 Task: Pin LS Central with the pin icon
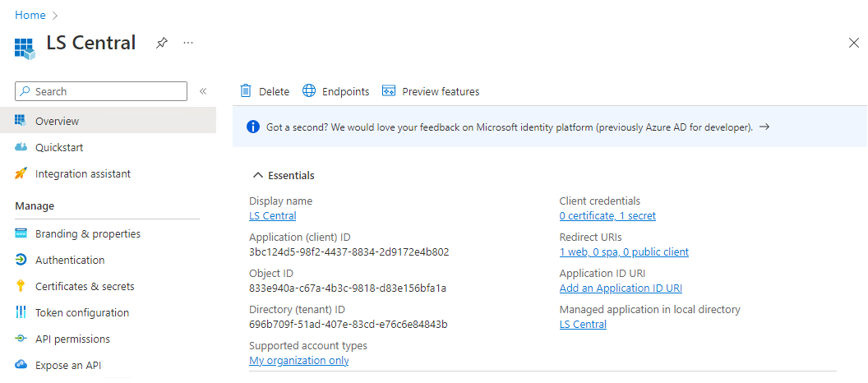(162, 43)
